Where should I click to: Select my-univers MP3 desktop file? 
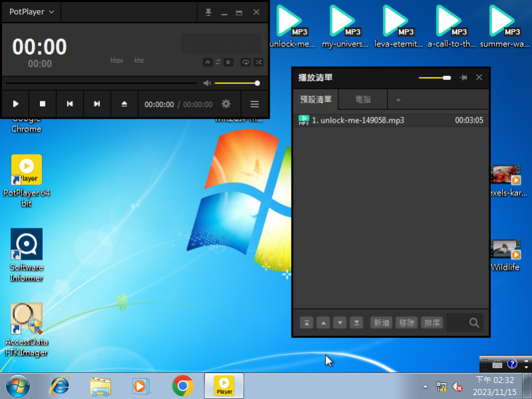[345, 27]
